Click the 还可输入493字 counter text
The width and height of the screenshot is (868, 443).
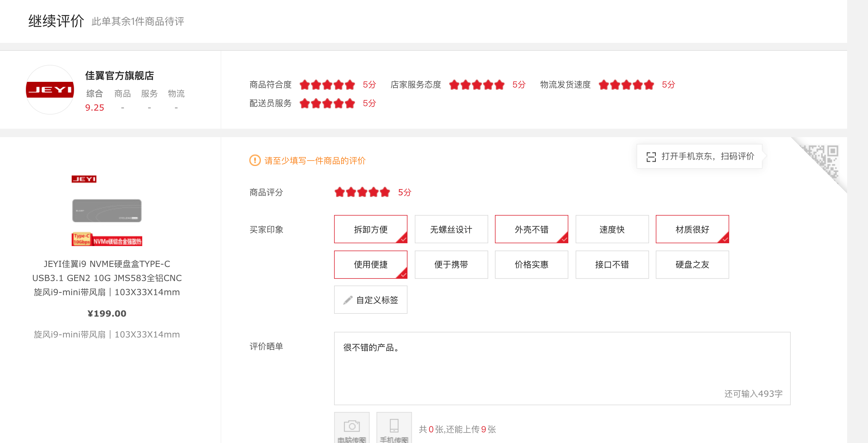(753, 393)
